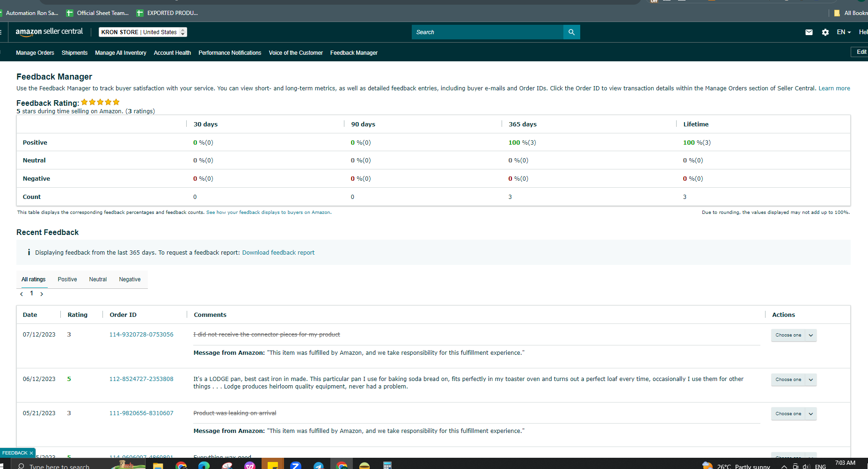Open File Explorer in taskbar
868x469 pixels.
(158, 465)
